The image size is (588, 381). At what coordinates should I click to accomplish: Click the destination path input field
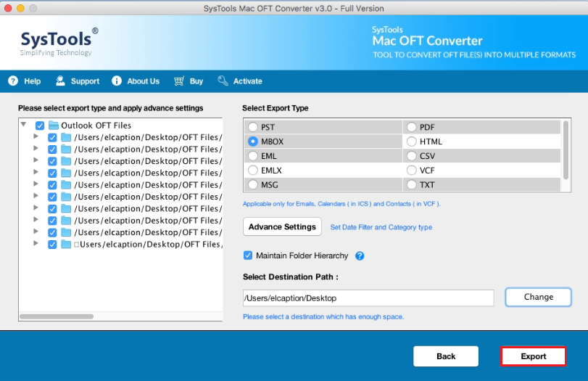coord(368,298)
